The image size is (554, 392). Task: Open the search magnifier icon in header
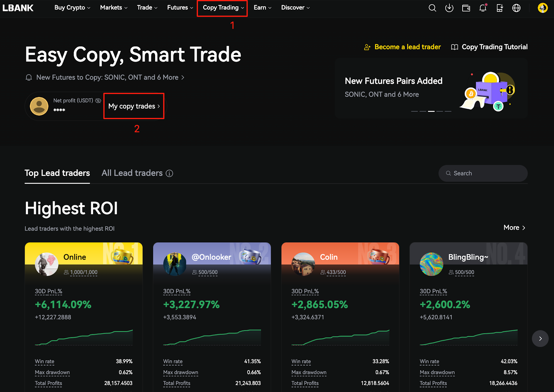pos(432,8)
